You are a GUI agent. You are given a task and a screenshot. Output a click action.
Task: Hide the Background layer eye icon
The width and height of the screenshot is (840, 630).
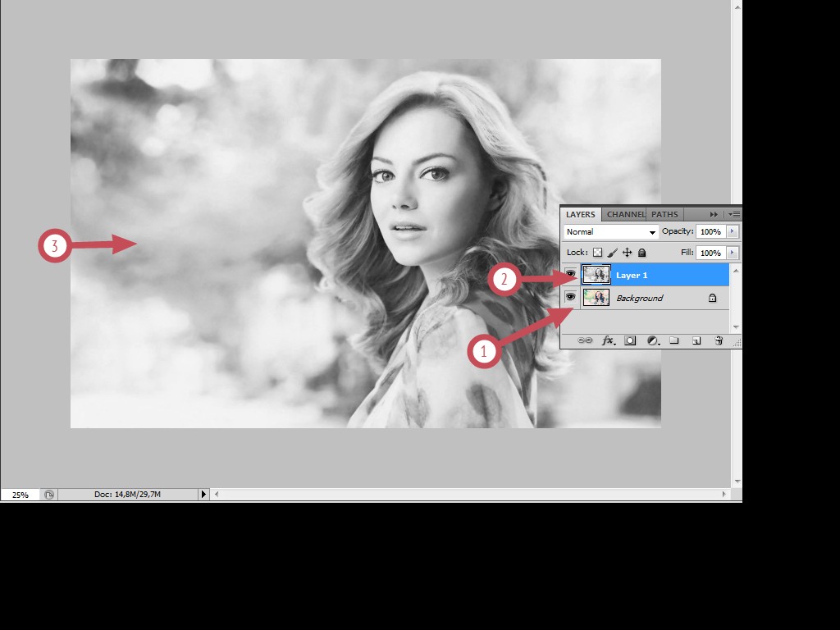tap(571, 297)
